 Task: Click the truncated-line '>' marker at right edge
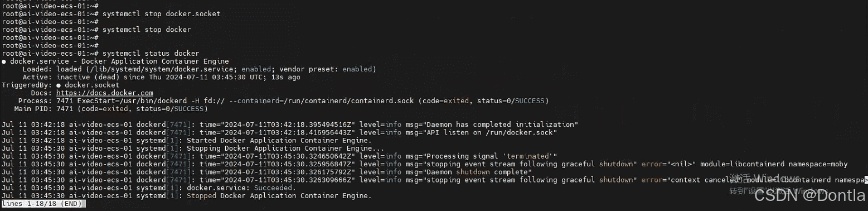click(x=866, y=180)
